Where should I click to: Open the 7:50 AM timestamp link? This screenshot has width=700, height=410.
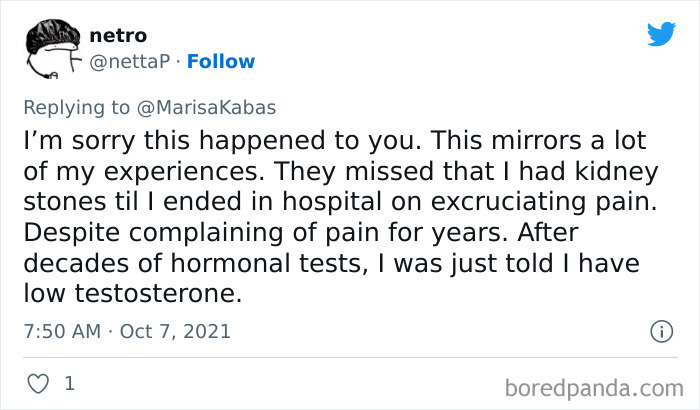[62, 330]
